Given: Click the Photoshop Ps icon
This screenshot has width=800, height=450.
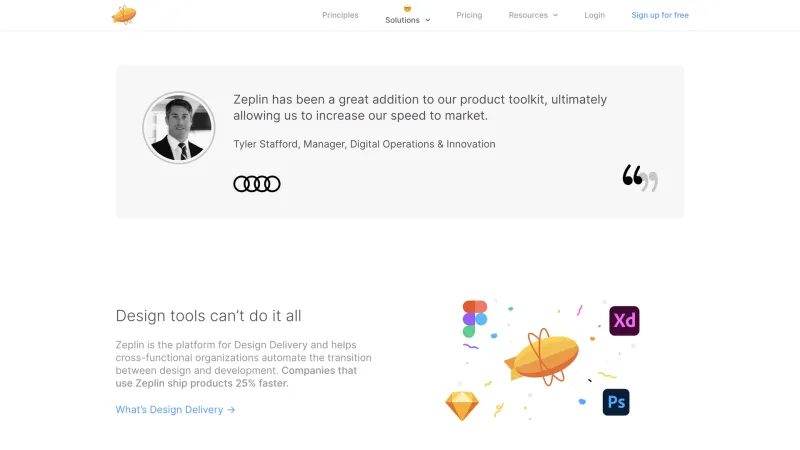Looking at the screenshot, I should 616,402.
